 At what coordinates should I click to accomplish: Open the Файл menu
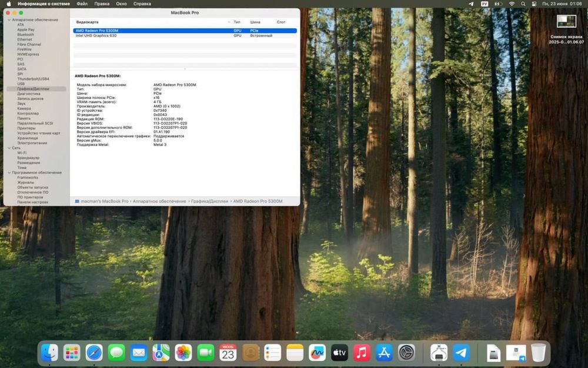[x=82, y=4]
